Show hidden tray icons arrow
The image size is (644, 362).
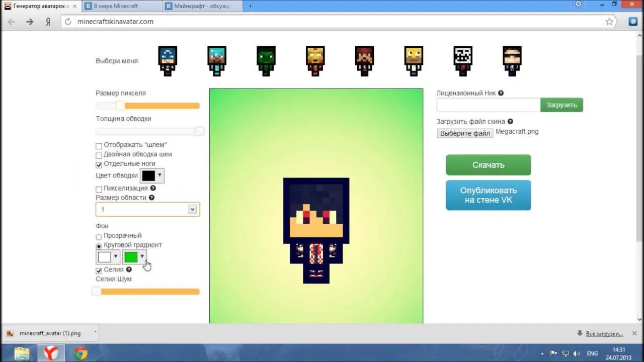click(x=542, y=353)
